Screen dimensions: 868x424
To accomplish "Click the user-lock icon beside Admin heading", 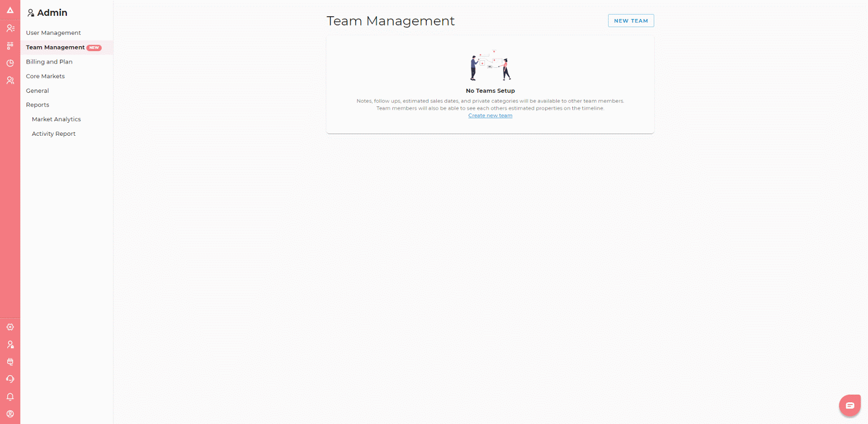I will 30,13.
